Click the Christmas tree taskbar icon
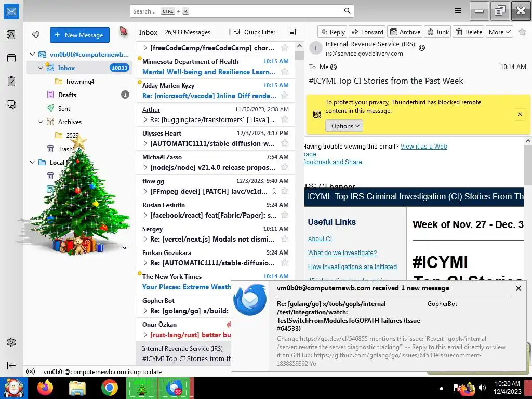Image resolution: width=532 pixels, height=399 pixels. pos(141,388)
